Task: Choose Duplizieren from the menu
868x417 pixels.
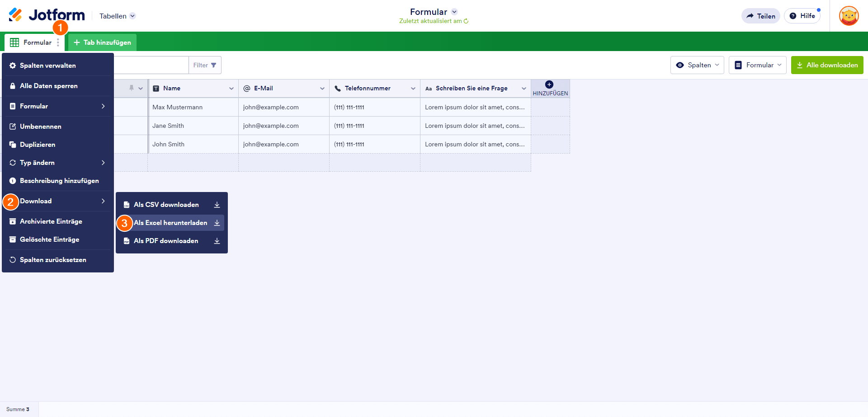Action: coord(58,145)
